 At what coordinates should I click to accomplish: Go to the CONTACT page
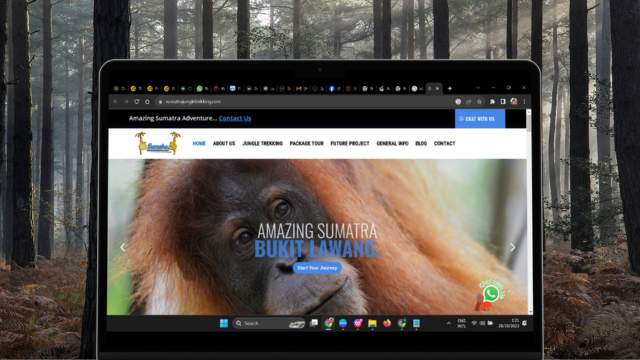[444, 143]
